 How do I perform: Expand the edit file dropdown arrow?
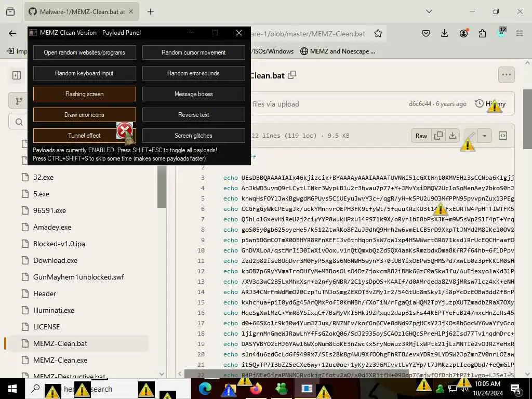click(x=485, y=136)
